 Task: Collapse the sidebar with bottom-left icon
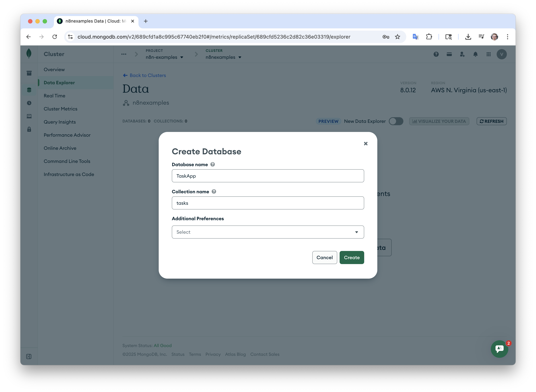coord(29,356)
